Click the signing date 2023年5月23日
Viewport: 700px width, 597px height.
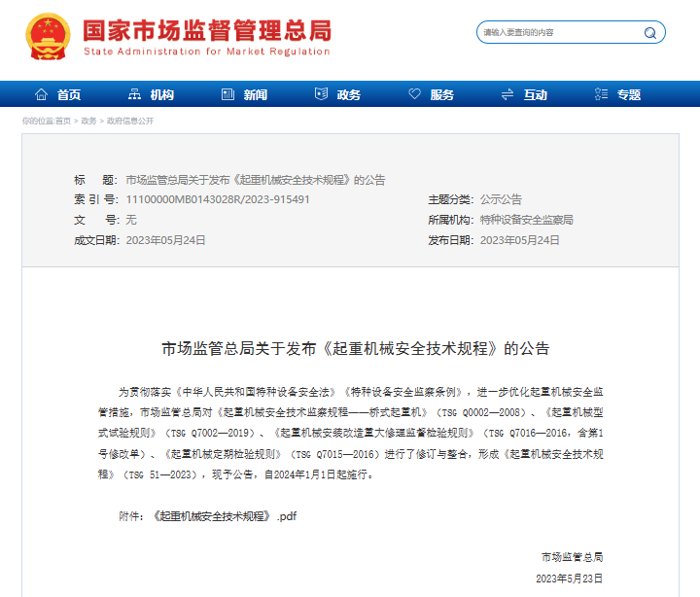point(569,579)
